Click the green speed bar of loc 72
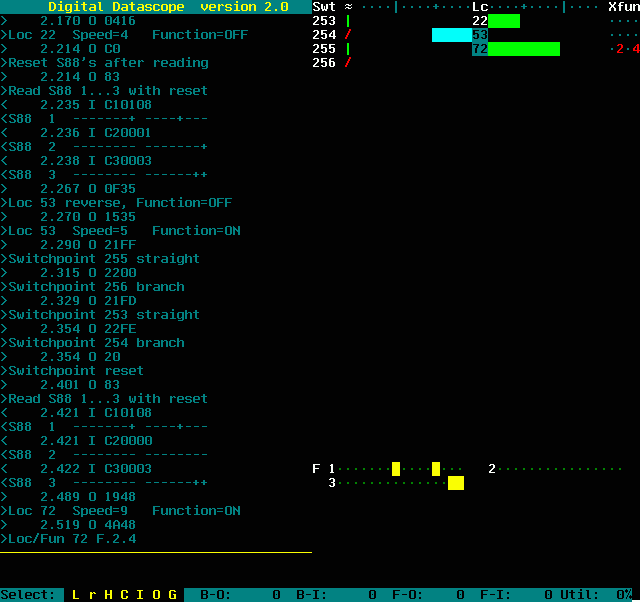Image resolution: width=640 pixels, height=602 pixels. 524,49
